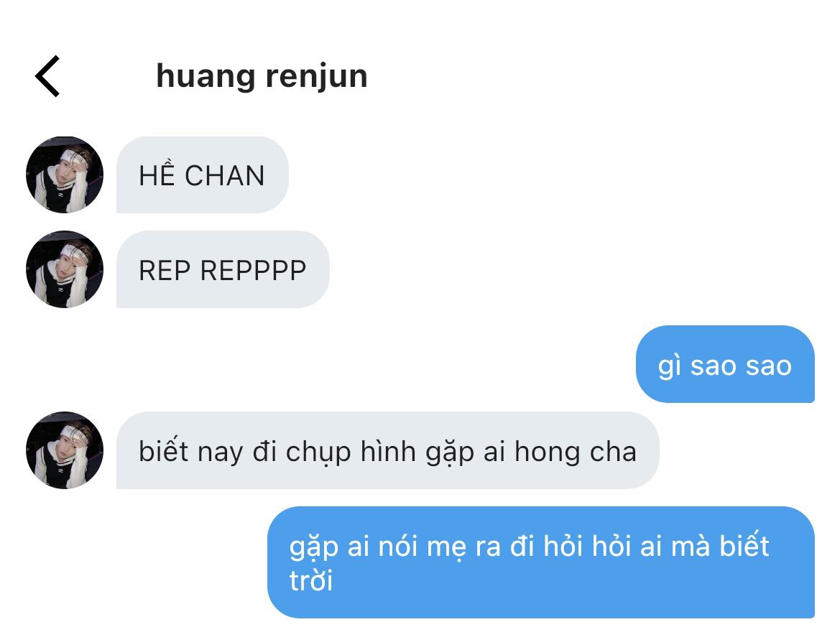The image size is (840, 632).
Task: Click 'sao sao' in the sent blue bubble
Action: 741,367
